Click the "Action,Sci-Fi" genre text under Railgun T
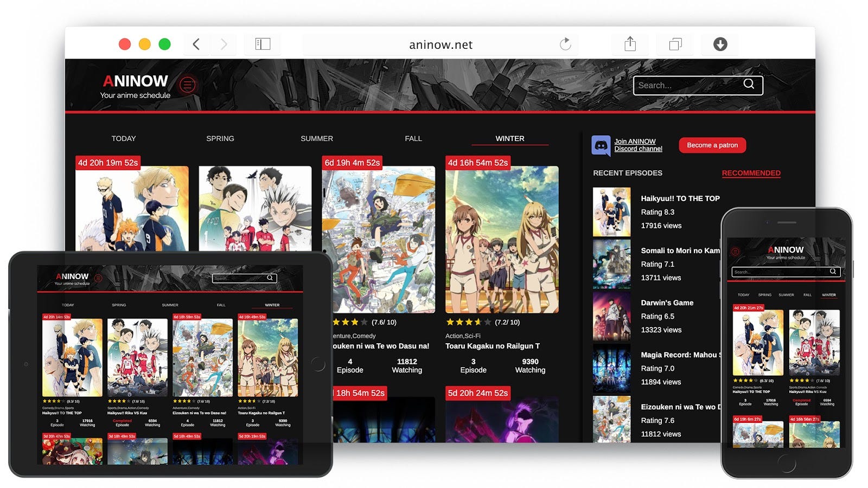 463,336
